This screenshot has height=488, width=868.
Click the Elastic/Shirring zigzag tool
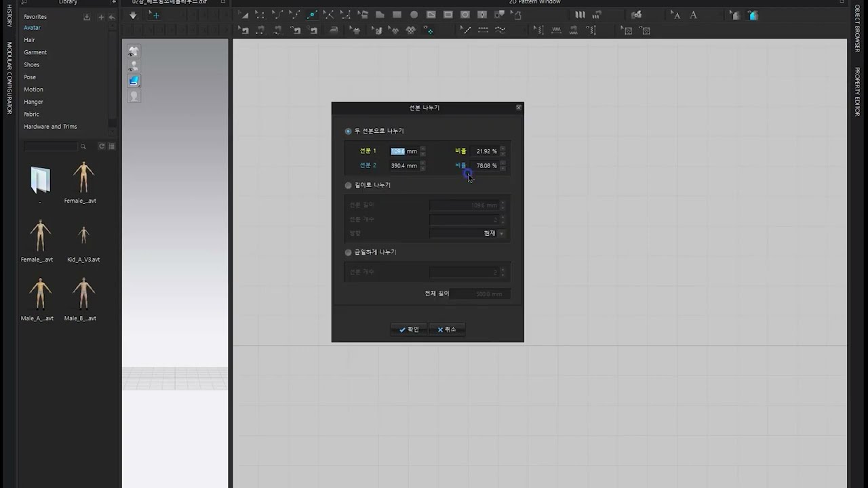pos(557,30)
